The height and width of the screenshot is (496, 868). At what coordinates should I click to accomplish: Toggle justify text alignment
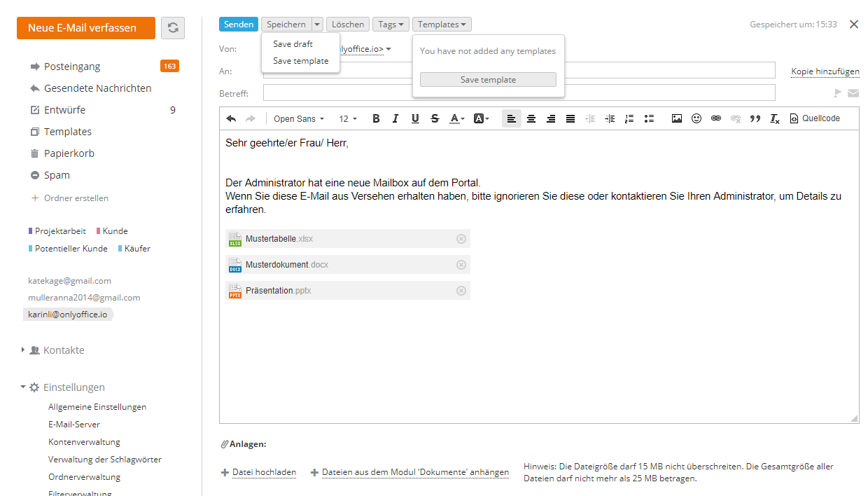click(x=570, y=119)
